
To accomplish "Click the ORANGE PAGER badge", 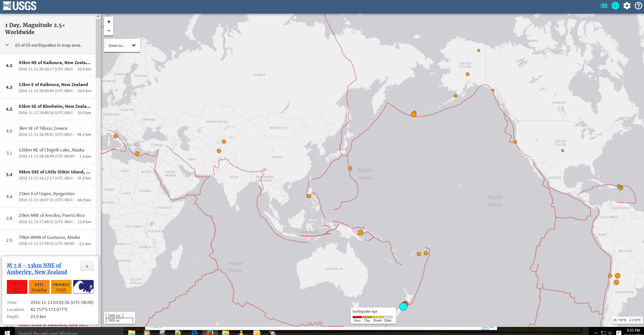I will pos(61,287).
